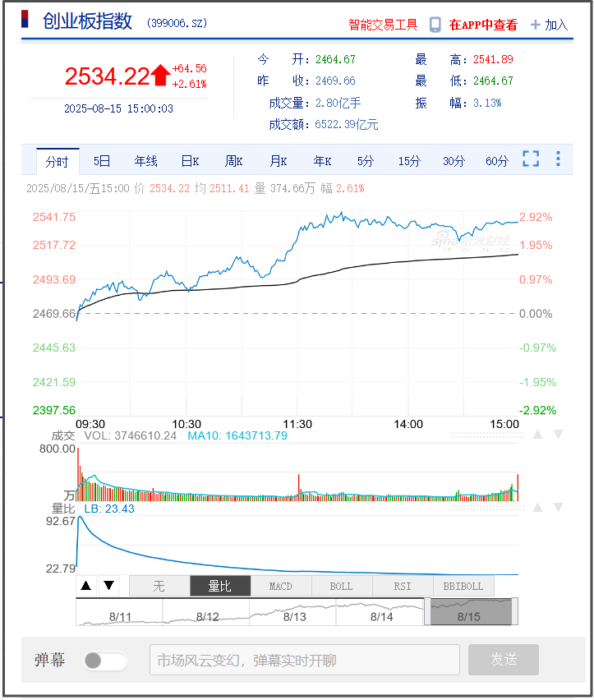Switch to the 60分 chart tab
594x700 pixels.
click(497, 161)
